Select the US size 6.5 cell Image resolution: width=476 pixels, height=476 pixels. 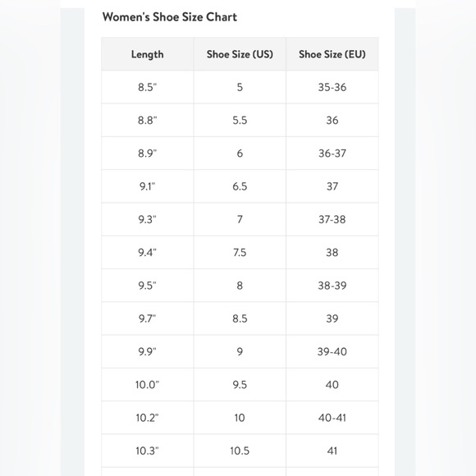point(240,186)
